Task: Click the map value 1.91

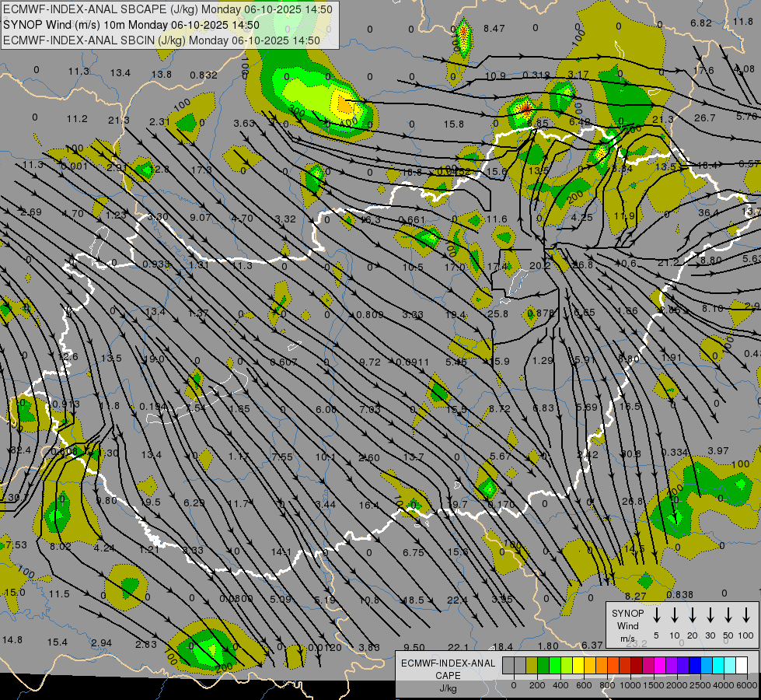Action: click(x=672, y=358)
